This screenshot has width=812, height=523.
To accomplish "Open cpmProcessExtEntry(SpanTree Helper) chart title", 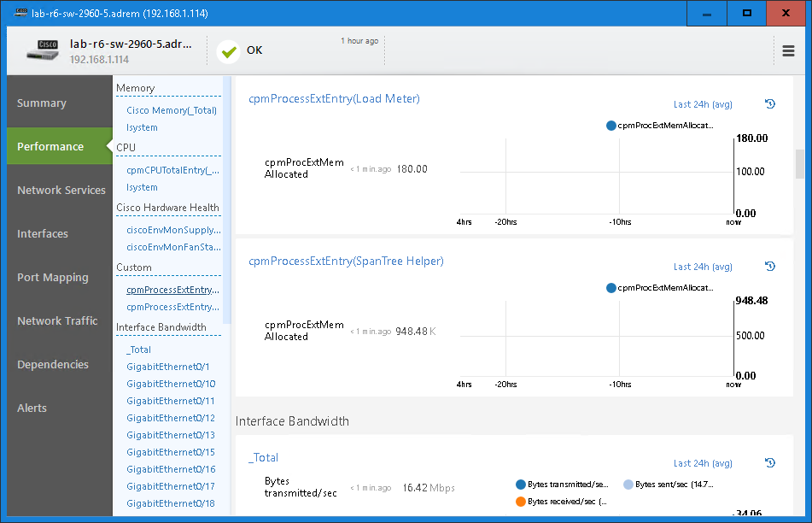I will coord(346,261).
